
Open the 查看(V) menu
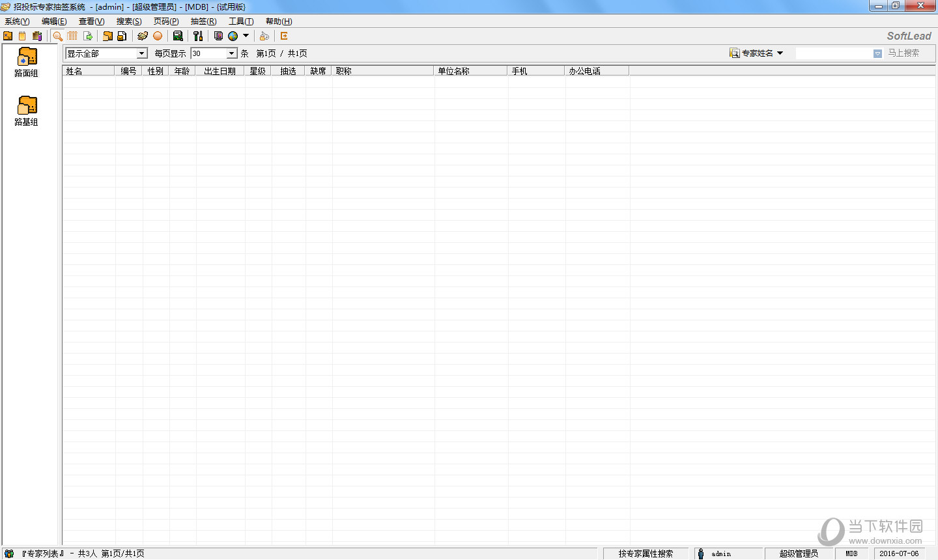pos(91,21)
